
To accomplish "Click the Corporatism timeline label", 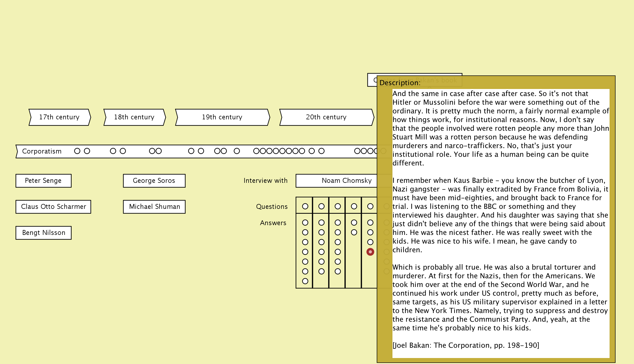I will click(42, 151).
